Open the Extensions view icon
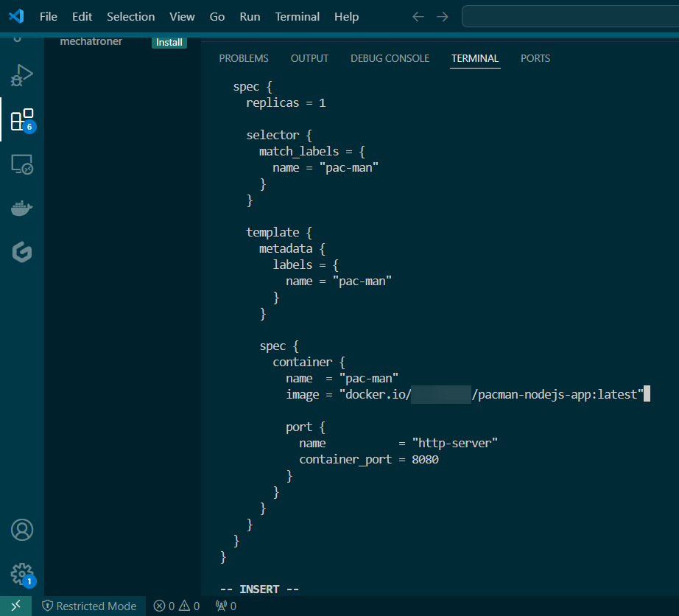679x616 pixels. (21, 120)
